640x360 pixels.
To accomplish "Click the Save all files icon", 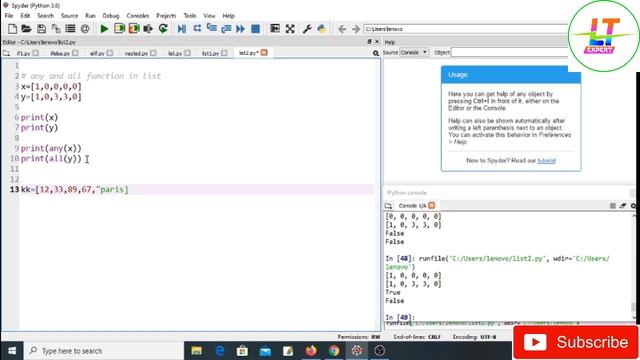I will pyautogui.click(x=56, y=29).
